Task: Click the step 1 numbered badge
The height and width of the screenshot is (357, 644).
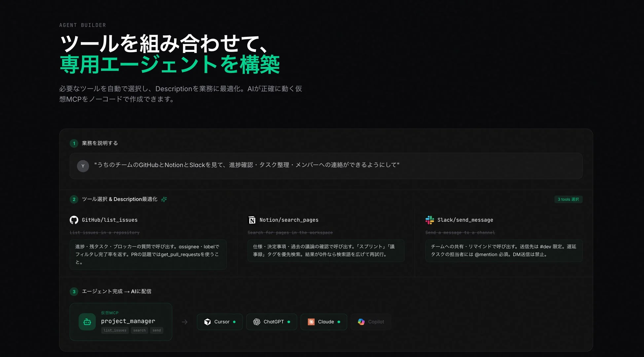Action: [x=74, y=143]
